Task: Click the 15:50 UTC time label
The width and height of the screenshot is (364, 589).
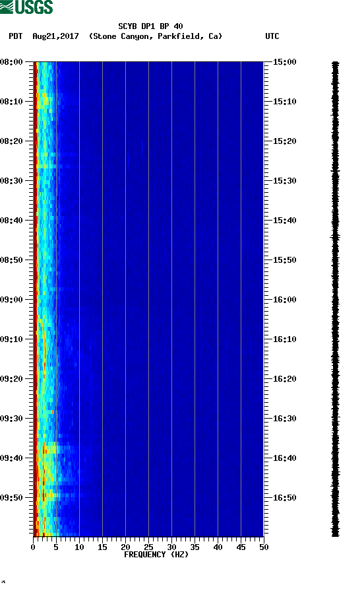Action: point(284,260)
